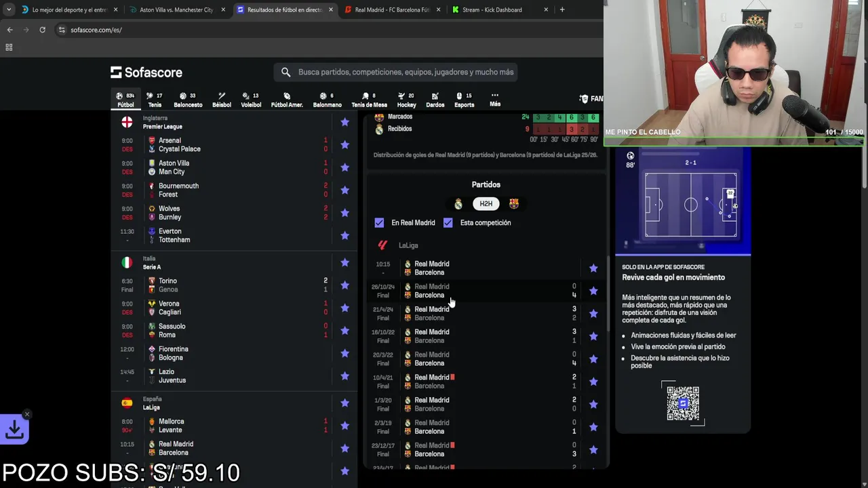Star the 2/3/19 H2H match
This screenshot has width=868, height=488.
tap(593, 427)
